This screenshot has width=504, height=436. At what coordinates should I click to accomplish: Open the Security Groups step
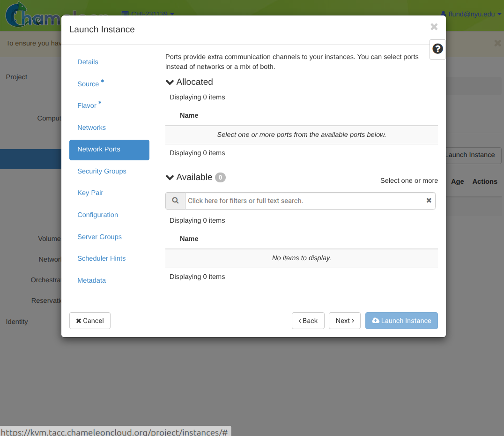102,171
